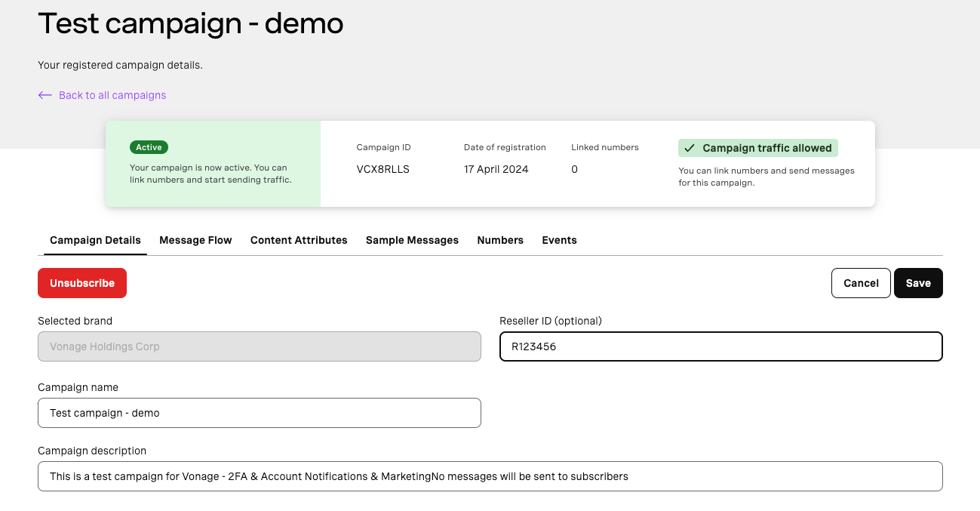
Task: Focus the Reseller ID input field
Action: (721, 346)
